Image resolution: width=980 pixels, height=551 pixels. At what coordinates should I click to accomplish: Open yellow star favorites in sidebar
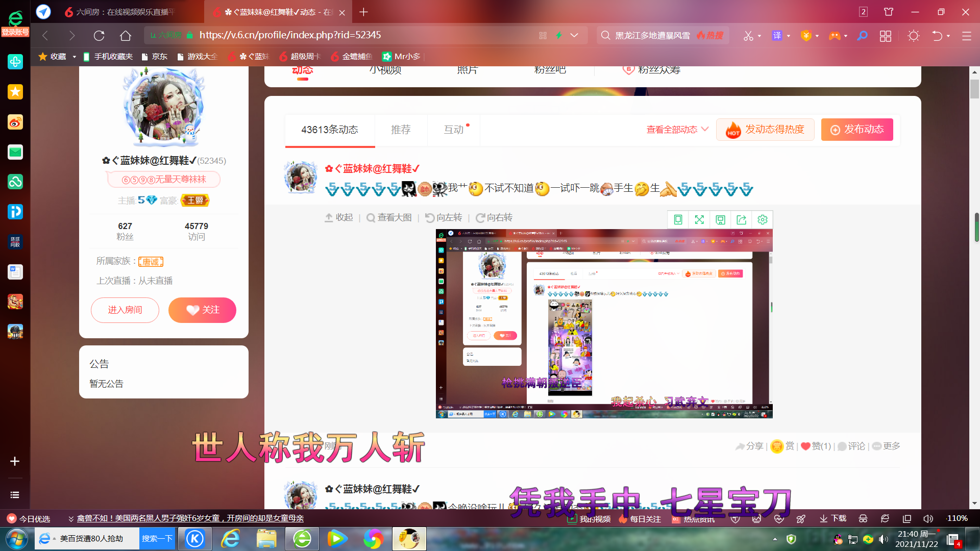(x=15, y=92)
